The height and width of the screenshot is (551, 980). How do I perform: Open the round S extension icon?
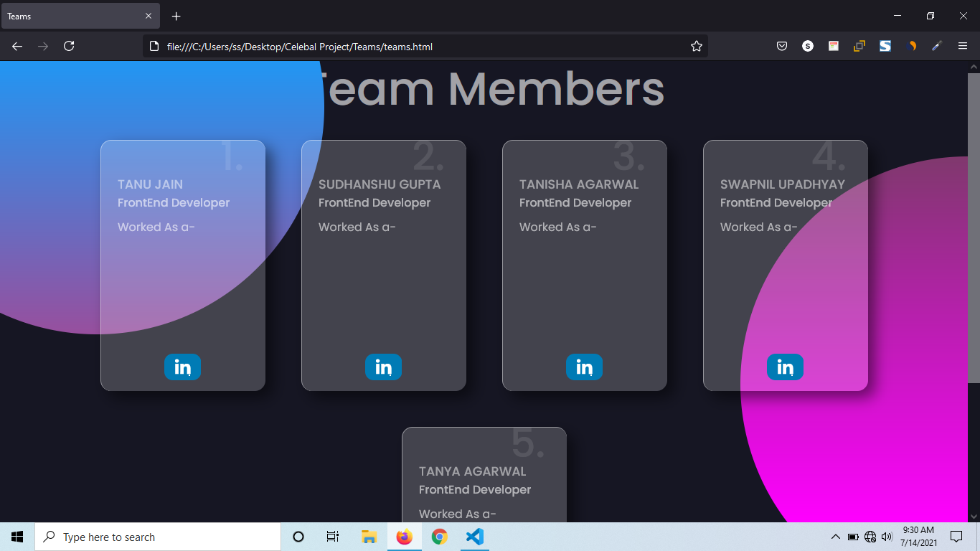[808, 46]
